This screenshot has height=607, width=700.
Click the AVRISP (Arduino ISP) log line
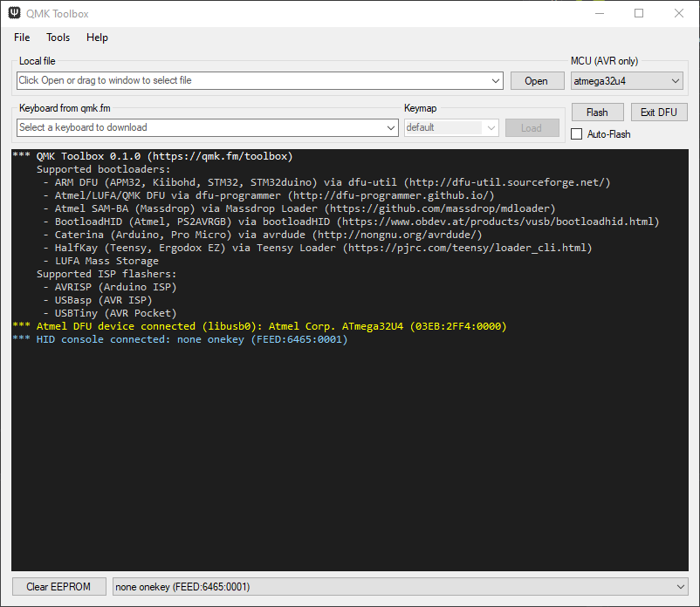110,287
